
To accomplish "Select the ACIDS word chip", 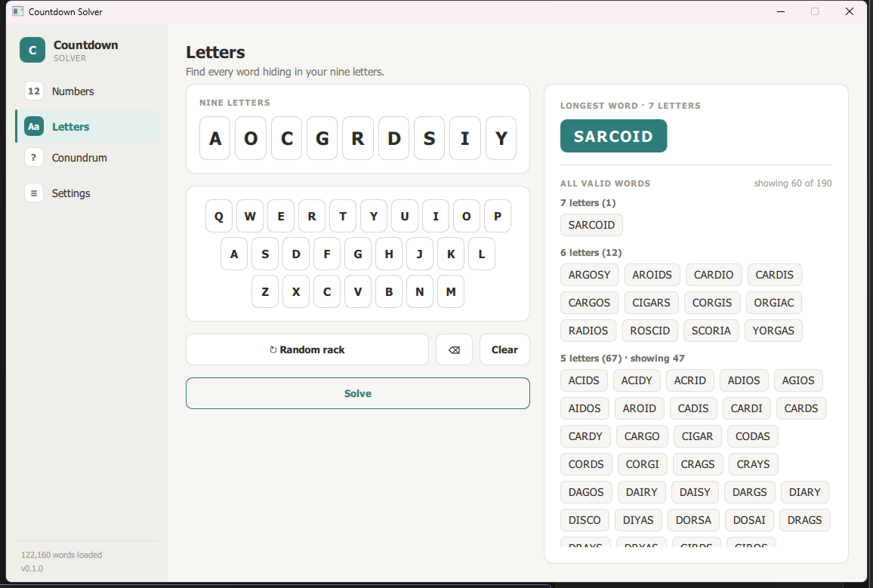I will (584, 380).
